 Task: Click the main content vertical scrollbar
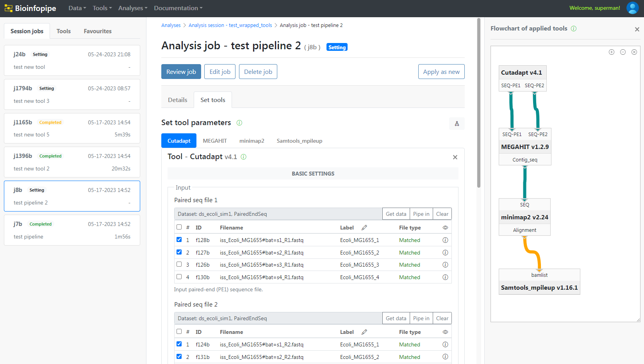click(x=479, y=103)
